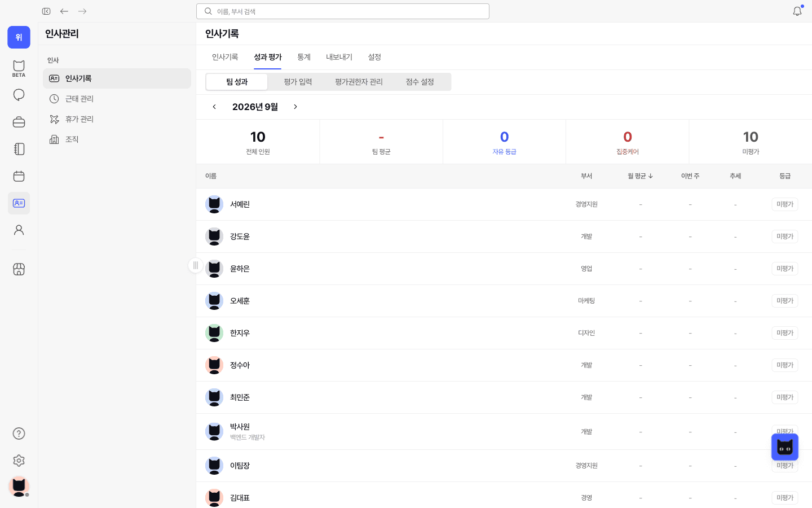Click the 위 workspace logo
Viewport: 812px width, 508px height.
coord(19,37)
